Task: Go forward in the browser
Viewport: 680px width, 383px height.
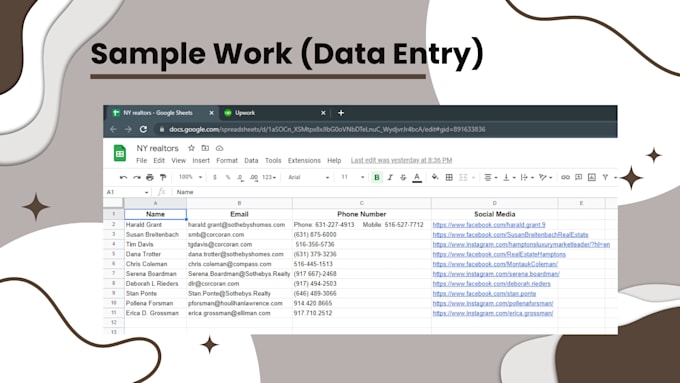Action: point(128,129)
